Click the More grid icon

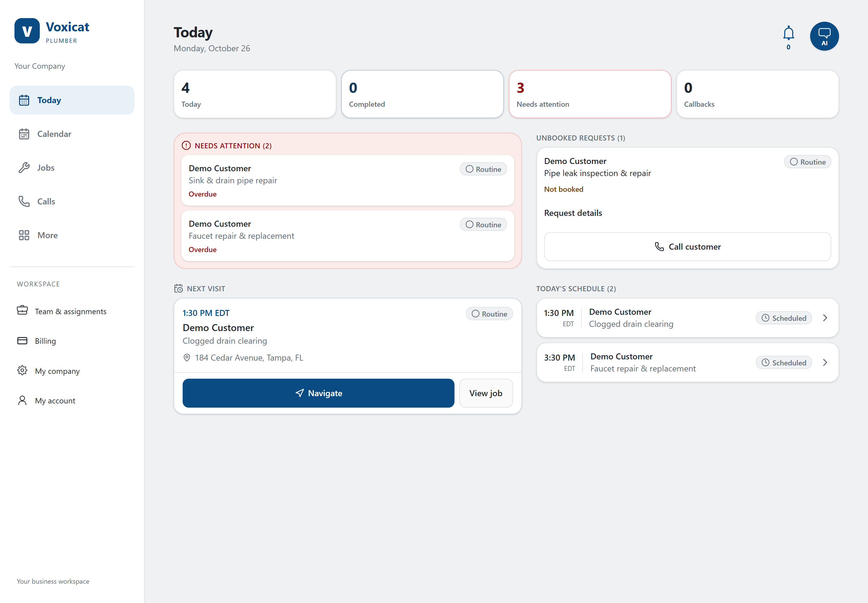click(24, 235)
